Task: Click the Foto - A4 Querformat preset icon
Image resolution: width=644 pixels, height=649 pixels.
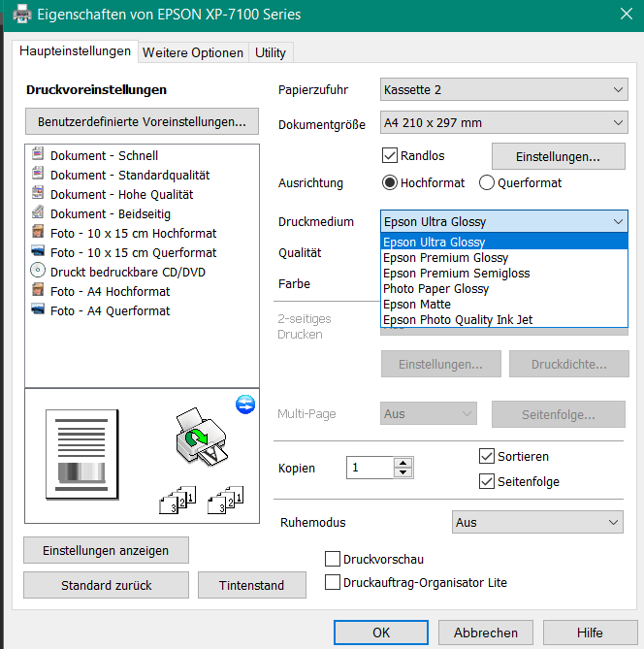Action: click(38, 309)
